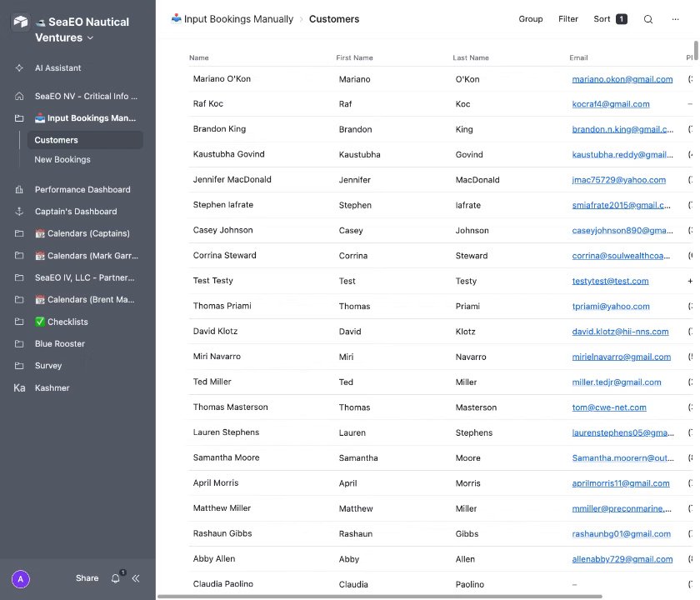Expand the Checklists folder
This screenshot has height=600, width=700.
click(19, 322)
